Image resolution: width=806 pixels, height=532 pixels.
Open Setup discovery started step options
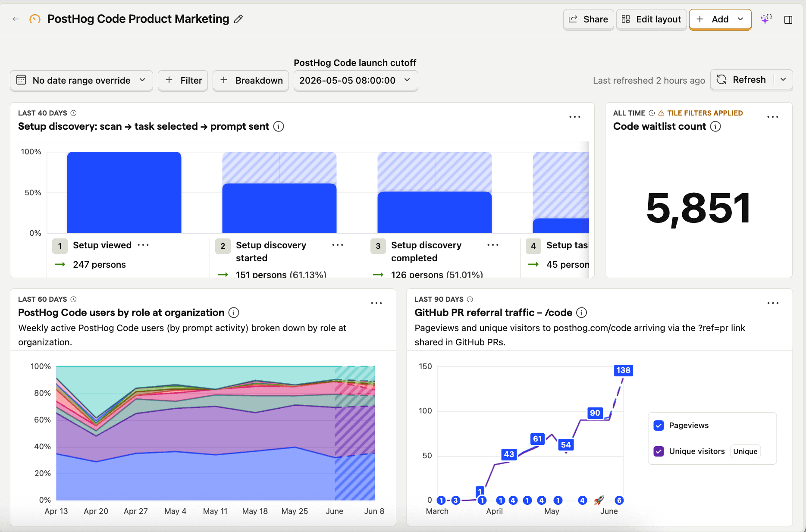point(338,245)
